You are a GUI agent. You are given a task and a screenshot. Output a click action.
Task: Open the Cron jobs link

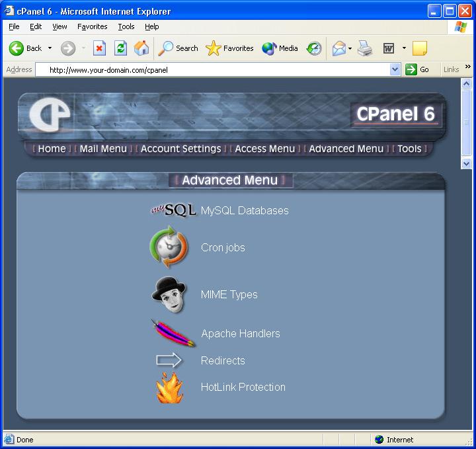coord(223,248)
